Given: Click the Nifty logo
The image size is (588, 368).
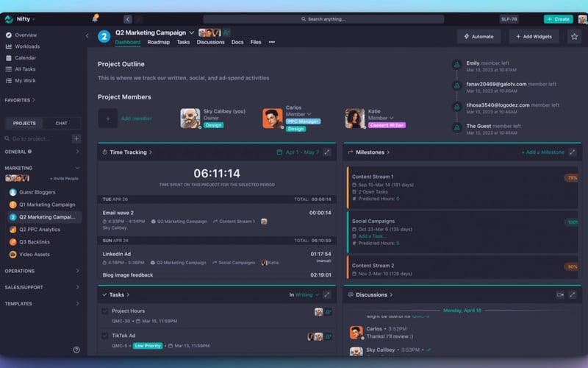Looking at the screenshot, I should tap(9, 19).
